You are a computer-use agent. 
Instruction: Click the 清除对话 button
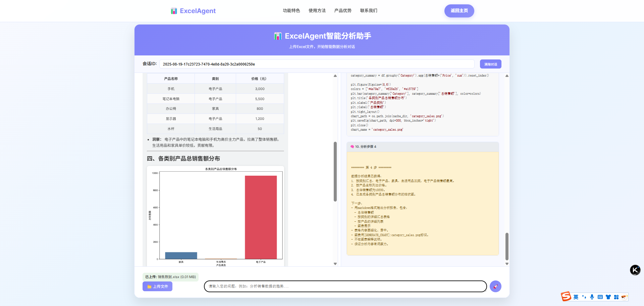tap(491, 64)
